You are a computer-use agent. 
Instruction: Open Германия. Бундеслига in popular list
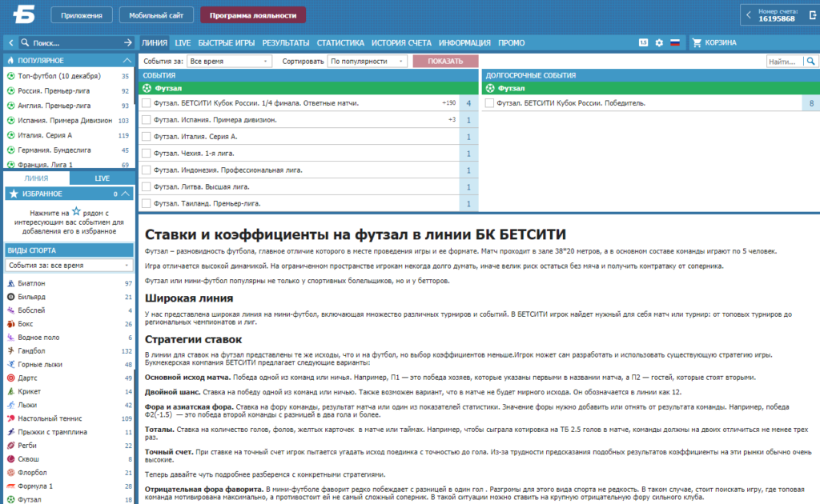[54, 150]
